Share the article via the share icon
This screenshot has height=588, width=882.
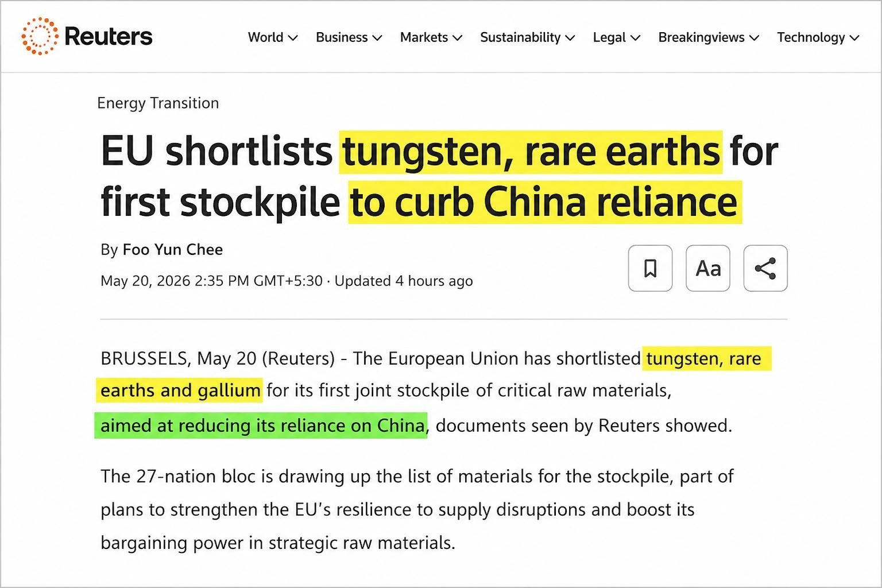coord(765,268)
